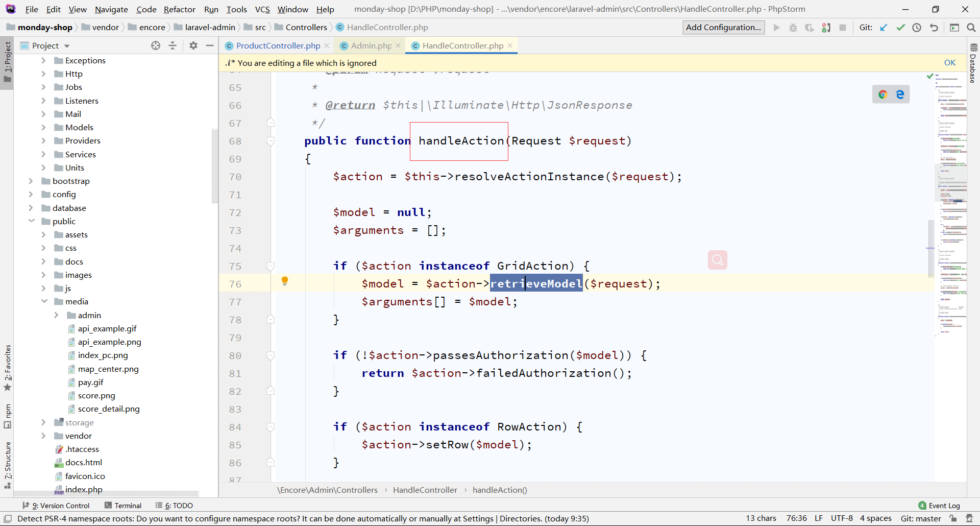This screenshot has height=526, width=980.
Task: Click HandleController in breadcrumb bar
Action: point(425,490)
